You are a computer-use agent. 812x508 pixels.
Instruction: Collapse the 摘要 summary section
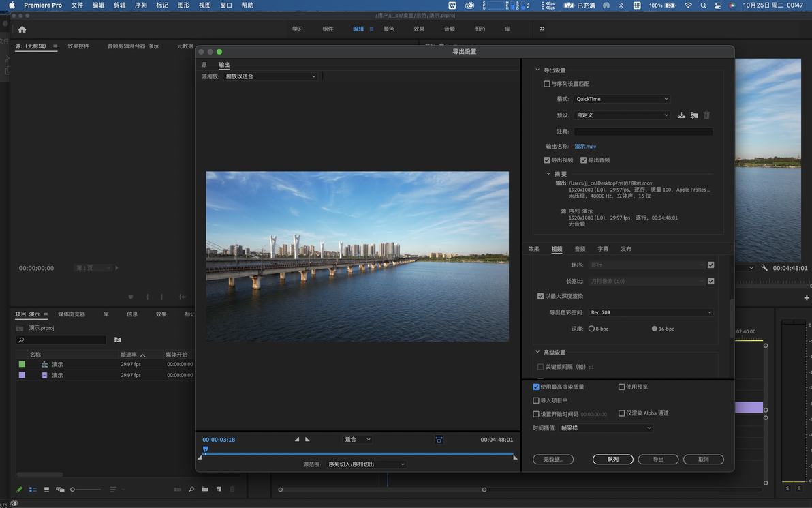coord(548,174)
